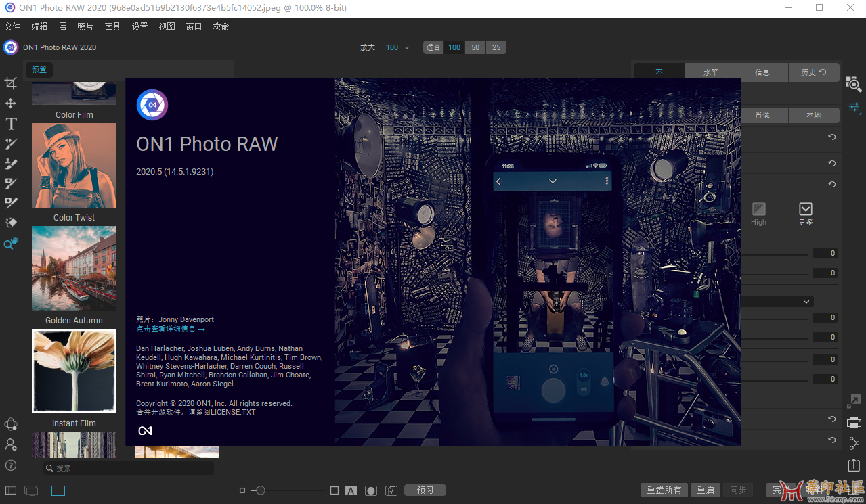866x504 pixels.
Task: Click 重置所有 button
Action: (x=664, y=490)
